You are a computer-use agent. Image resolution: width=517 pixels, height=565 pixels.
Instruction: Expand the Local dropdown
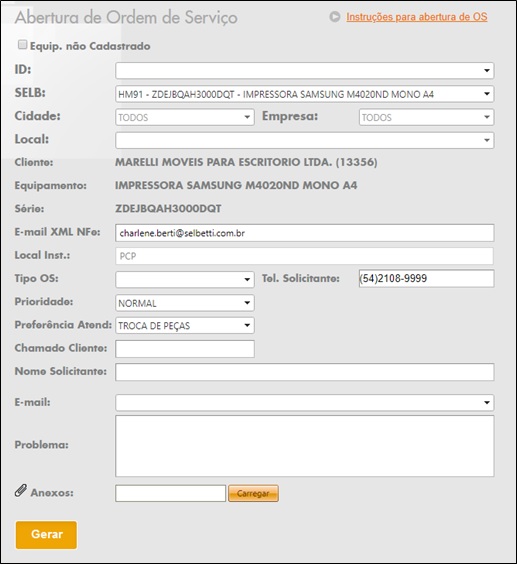click(x=304, y=140)
